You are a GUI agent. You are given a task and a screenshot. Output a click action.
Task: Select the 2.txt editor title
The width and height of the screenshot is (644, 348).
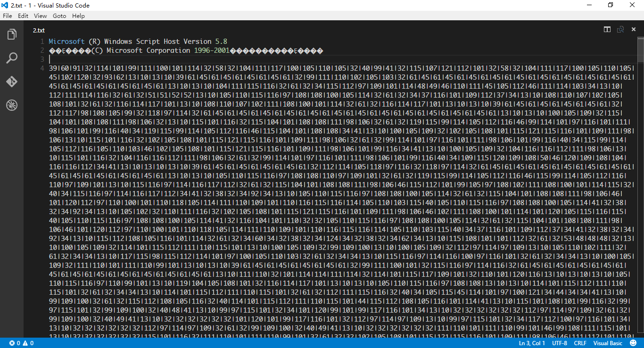[x=39, y=30]
